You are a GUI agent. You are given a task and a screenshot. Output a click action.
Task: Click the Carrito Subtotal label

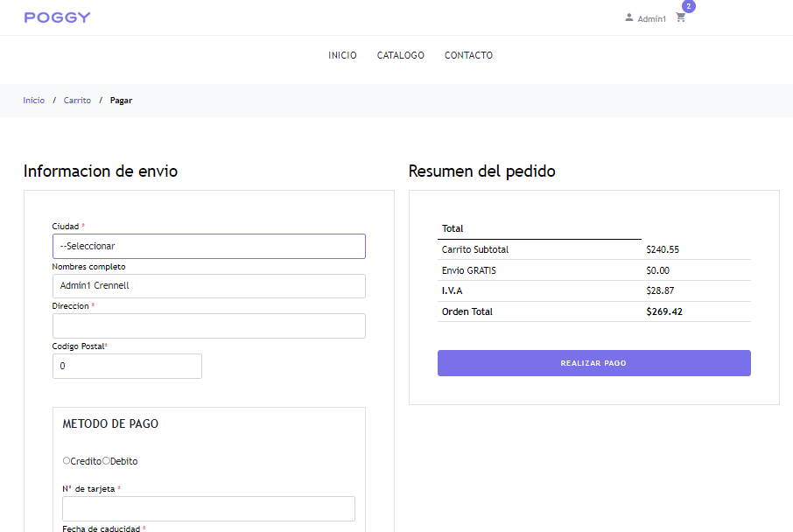(x=475, y=249)
